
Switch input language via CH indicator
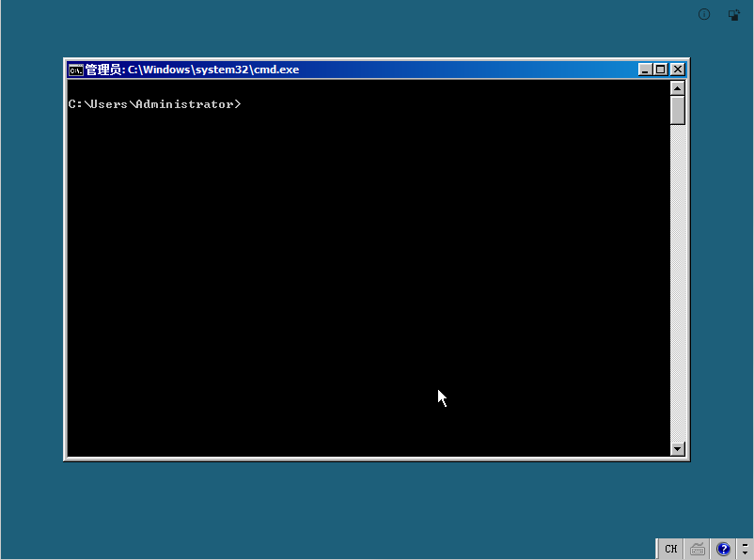670,549
